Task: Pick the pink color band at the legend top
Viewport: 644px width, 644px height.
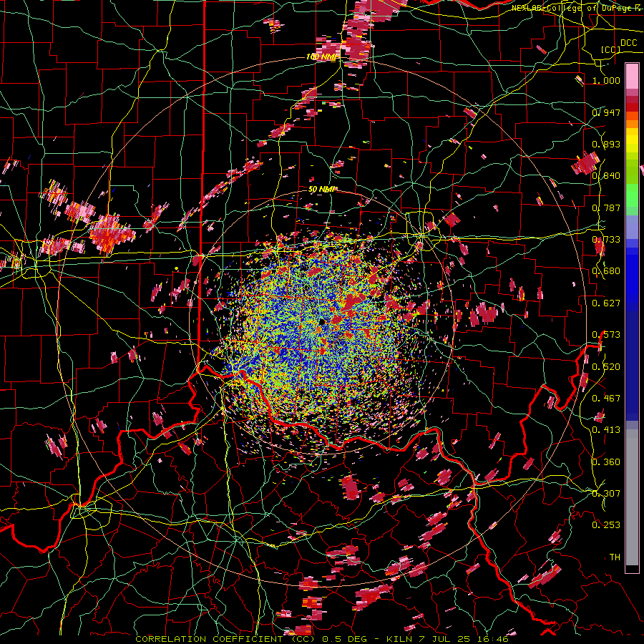Action: coord(632,76)
